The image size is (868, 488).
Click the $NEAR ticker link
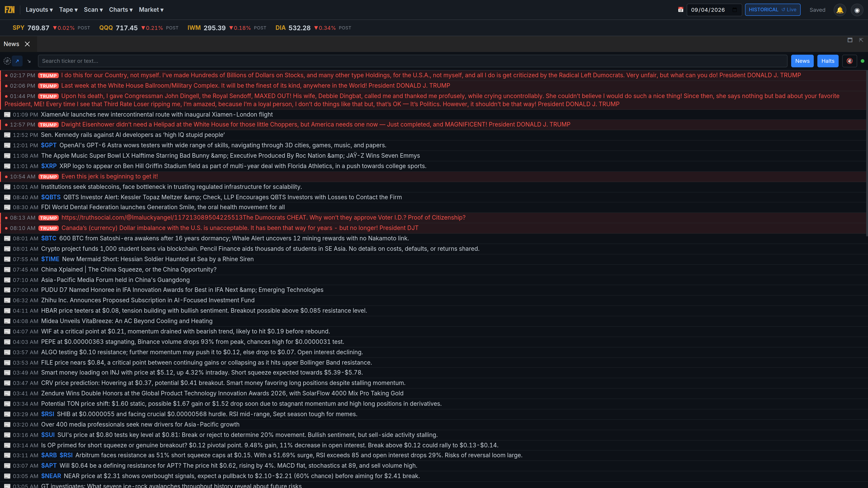(51, 476)
